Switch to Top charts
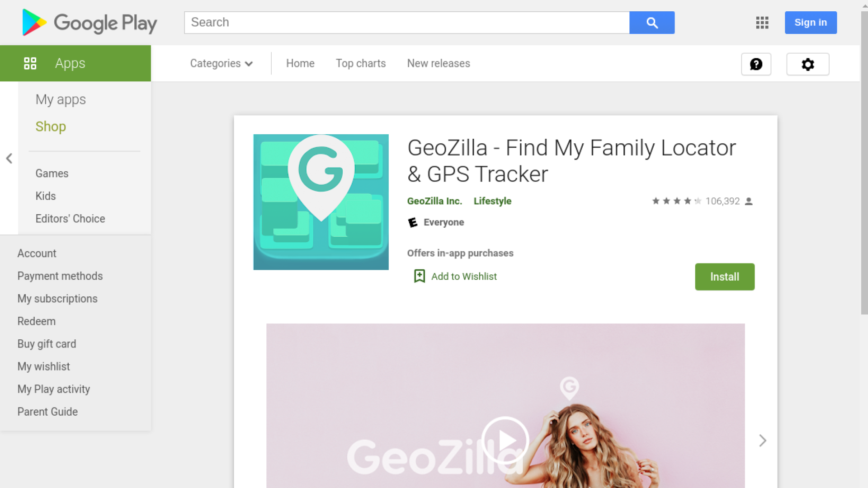The width and height of the screenshot is (868, 488). coord(360,63)
